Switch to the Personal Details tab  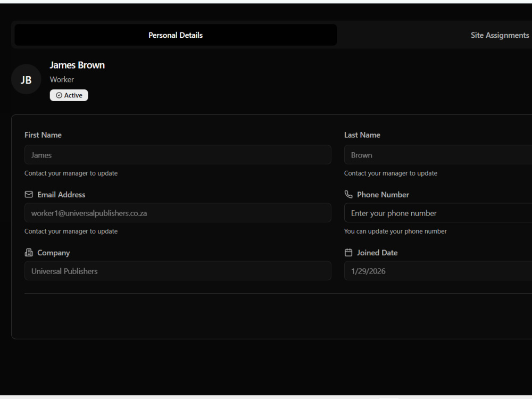coord(176,35)
